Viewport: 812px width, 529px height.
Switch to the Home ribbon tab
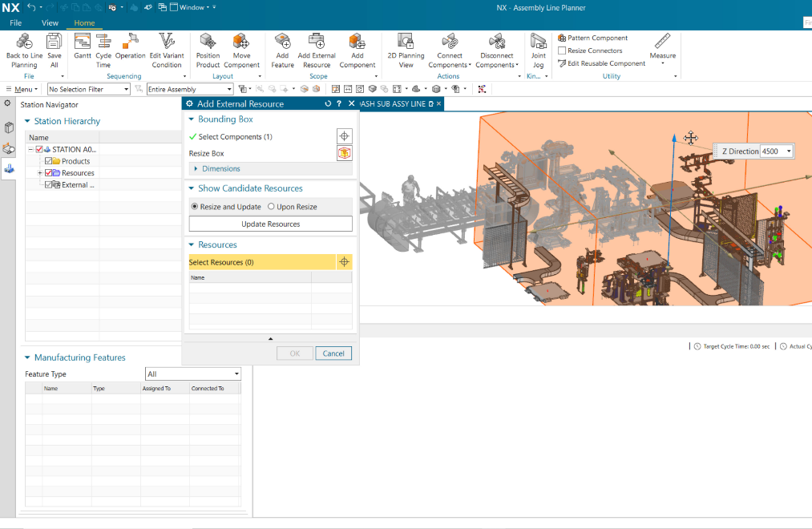84,22
